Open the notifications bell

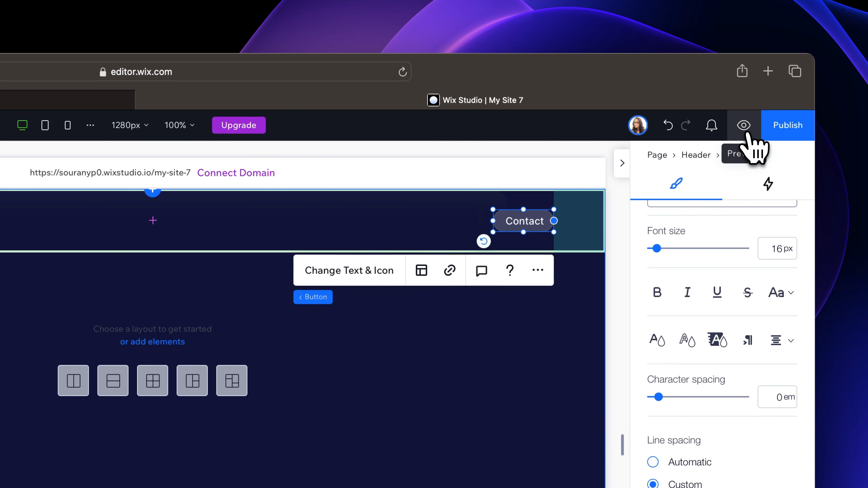[711, 125]
